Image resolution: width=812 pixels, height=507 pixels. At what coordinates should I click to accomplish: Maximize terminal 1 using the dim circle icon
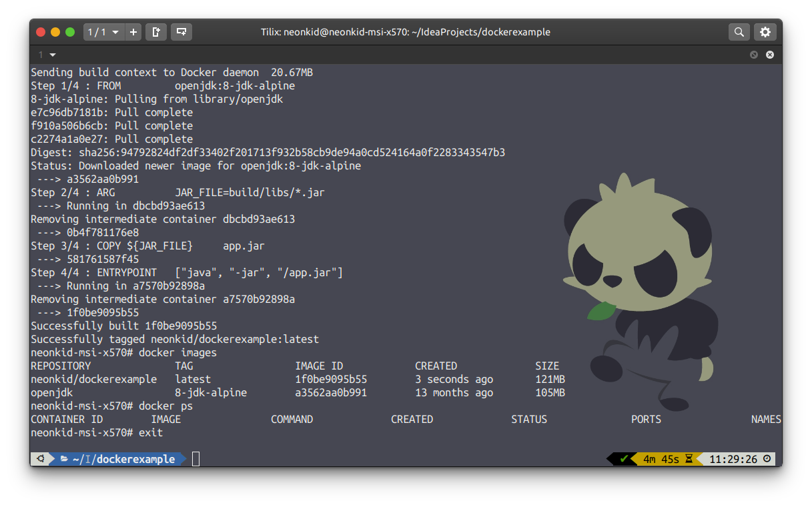(x=754, y=55)
